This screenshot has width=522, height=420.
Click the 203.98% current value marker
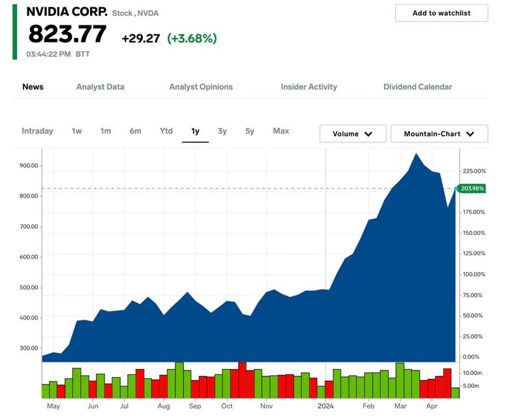[x=471, y=188]
